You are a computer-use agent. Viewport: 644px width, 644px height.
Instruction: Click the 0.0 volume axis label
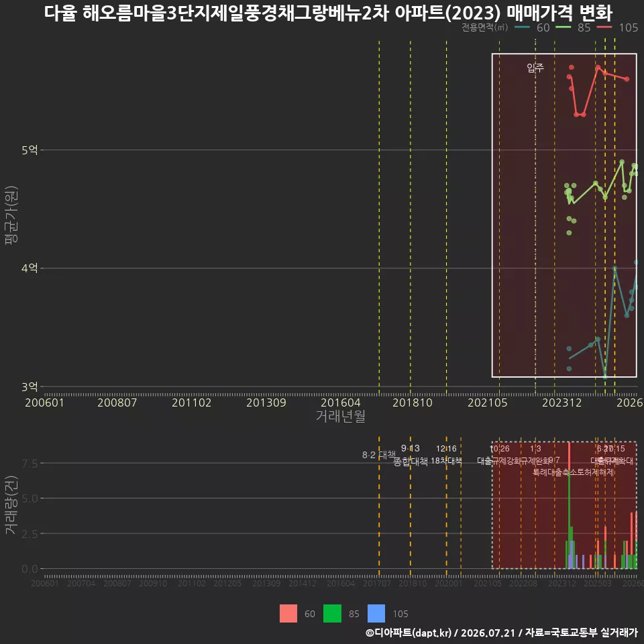pos(30,569)
